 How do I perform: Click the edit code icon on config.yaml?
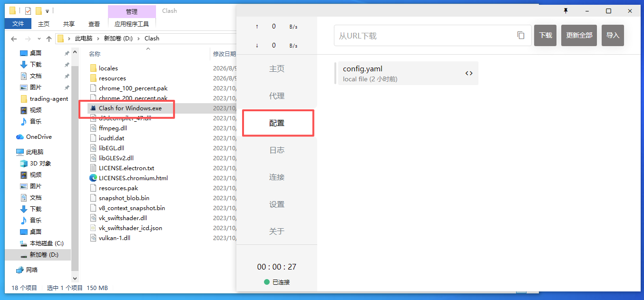[469, 73]
